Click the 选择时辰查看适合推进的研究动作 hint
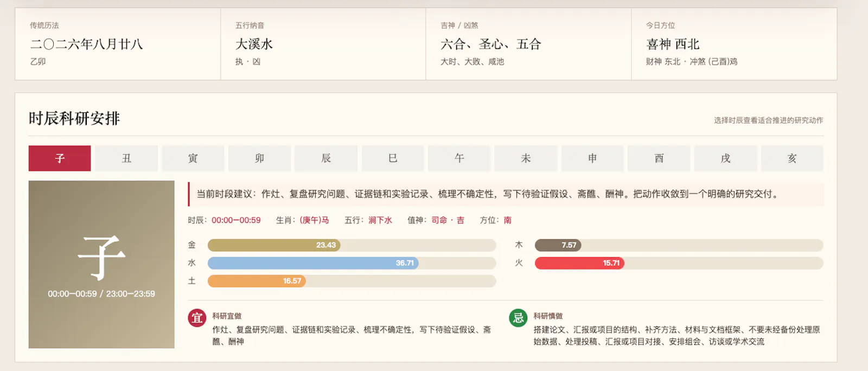Screen dimensions: 868x371 [768, 120]
